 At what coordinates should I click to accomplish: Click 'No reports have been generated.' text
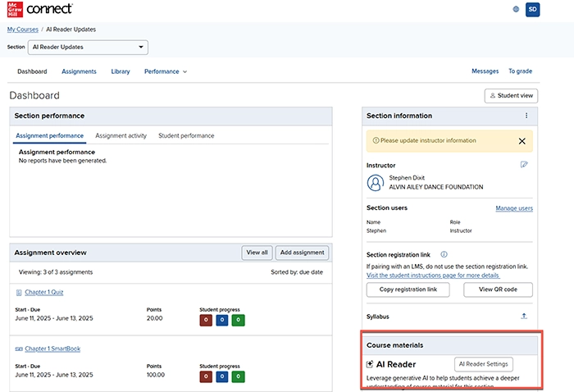coord(62,161)
